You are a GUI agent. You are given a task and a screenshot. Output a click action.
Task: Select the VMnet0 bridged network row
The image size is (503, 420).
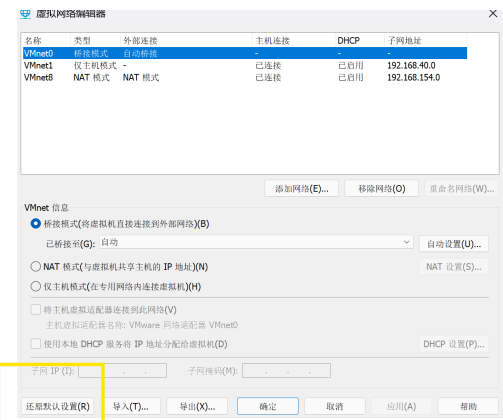245,53
